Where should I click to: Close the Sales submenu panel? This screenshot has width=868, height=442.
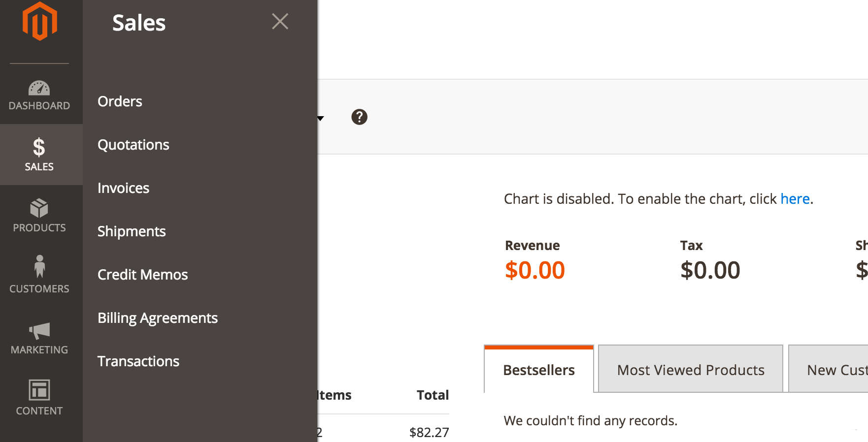pyautogui.click(x=280, y=22)
